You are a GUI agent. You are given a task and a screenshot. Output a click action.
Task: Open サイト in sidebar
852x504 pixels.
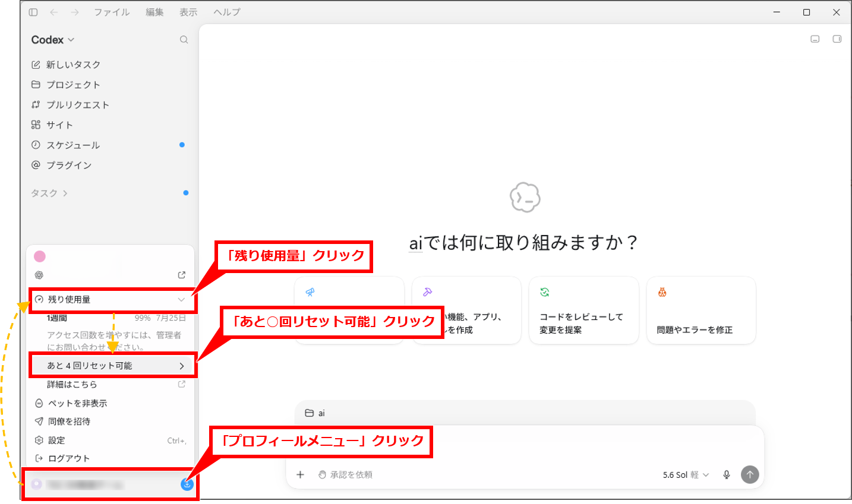tap(108, 125)
